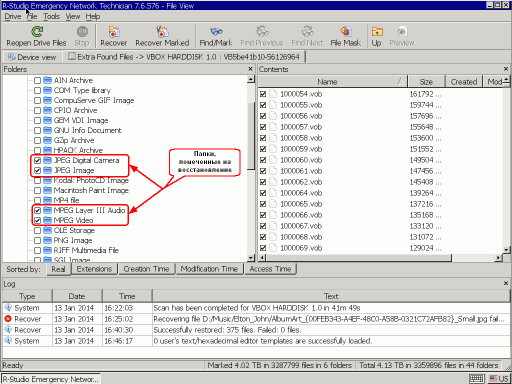The width and height of the screenshot is (512, 384).
Task: Open the Help menu
Action: coord(93,16)
